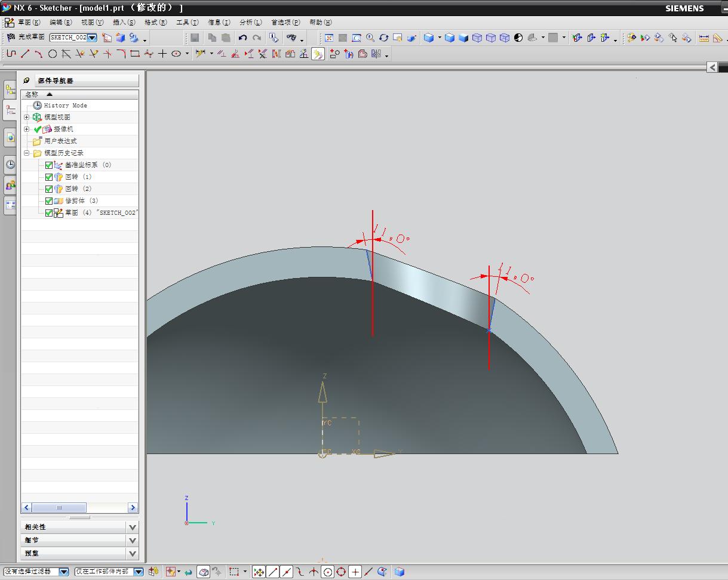
Task: Click the navigator horizontal scrollbar thumb
Action: (59, 508)
